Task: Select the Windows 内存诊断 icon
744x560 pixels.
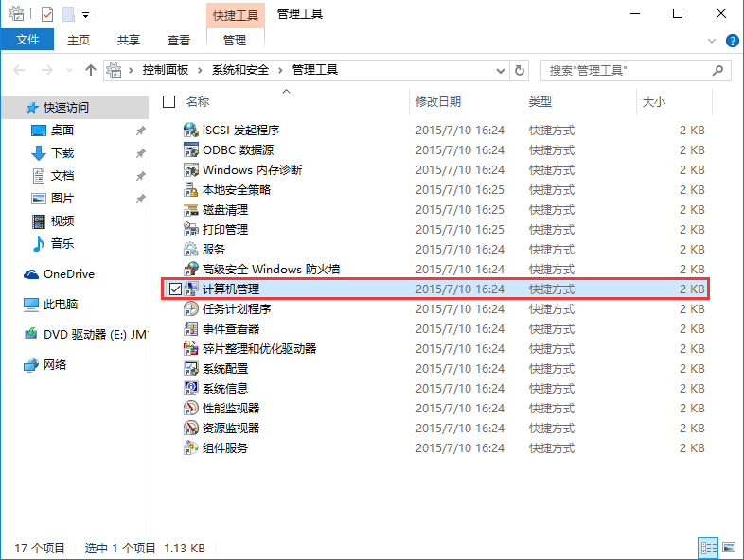Action: click(190, 170)
